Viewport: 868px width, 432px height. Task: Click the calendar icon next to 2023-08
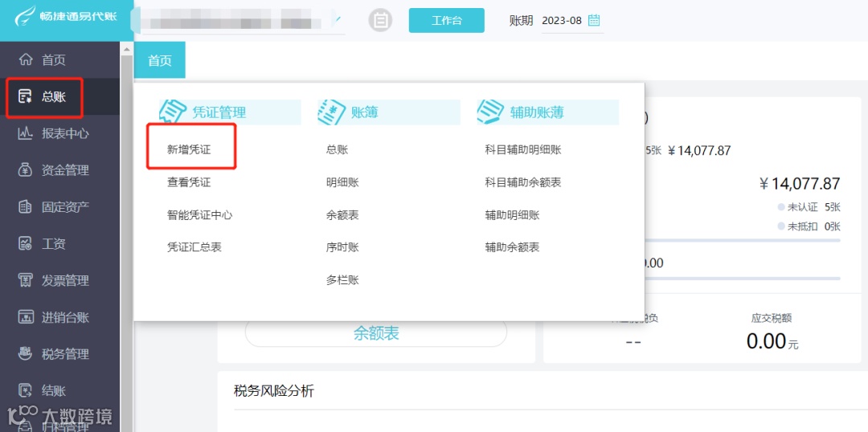click(594, 20)
